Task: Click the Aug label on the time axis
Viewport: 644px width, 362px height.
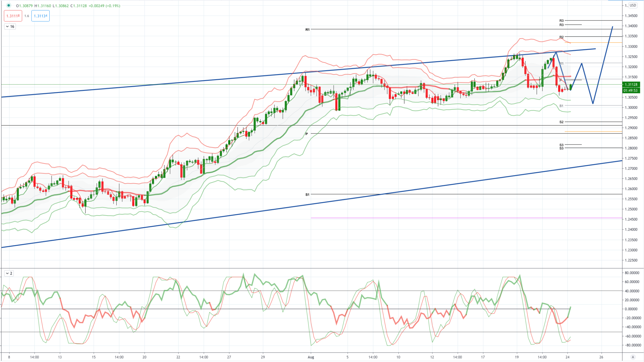Action: pos(311,357)
